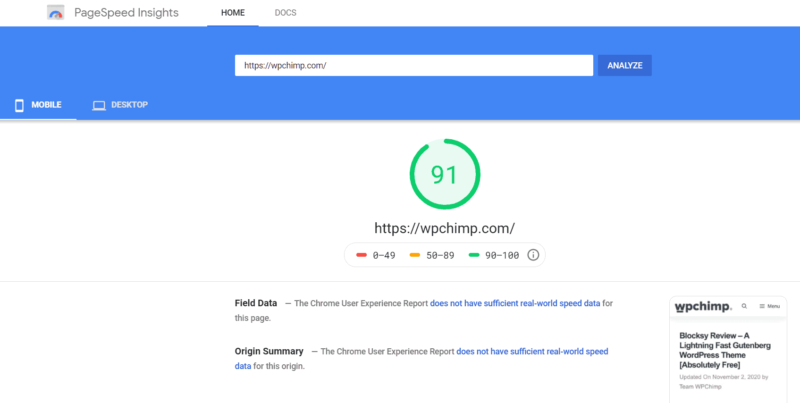Click the wpchimp logo in the preview
Viewport: 800px width, 403px height.
703,307
